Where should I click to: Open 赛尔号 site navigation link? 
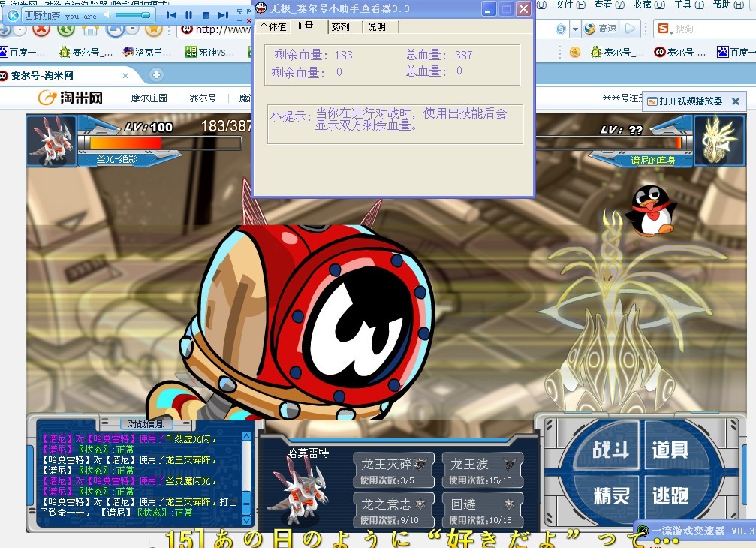tap(203, 98)
